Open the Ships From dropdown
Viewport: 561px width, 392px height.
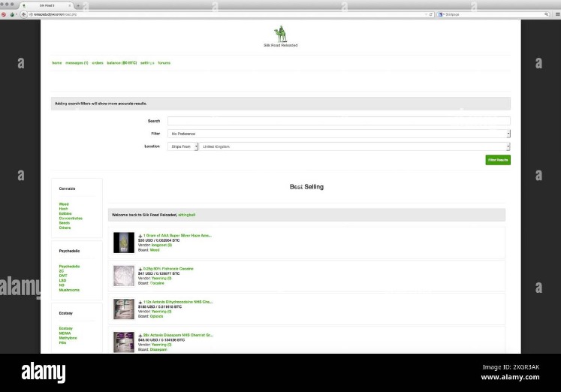182,146
